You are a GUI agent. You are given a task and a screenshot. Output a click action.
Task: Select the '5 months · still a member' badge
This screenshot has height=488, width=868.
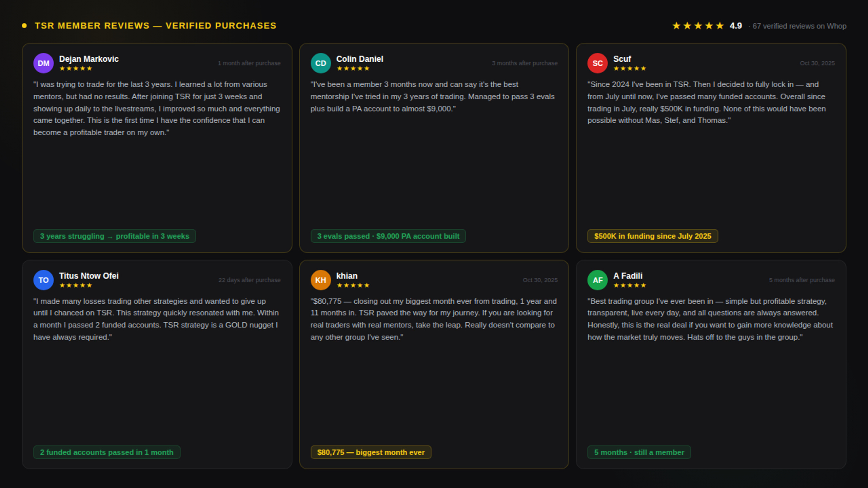tap(639, 452)
